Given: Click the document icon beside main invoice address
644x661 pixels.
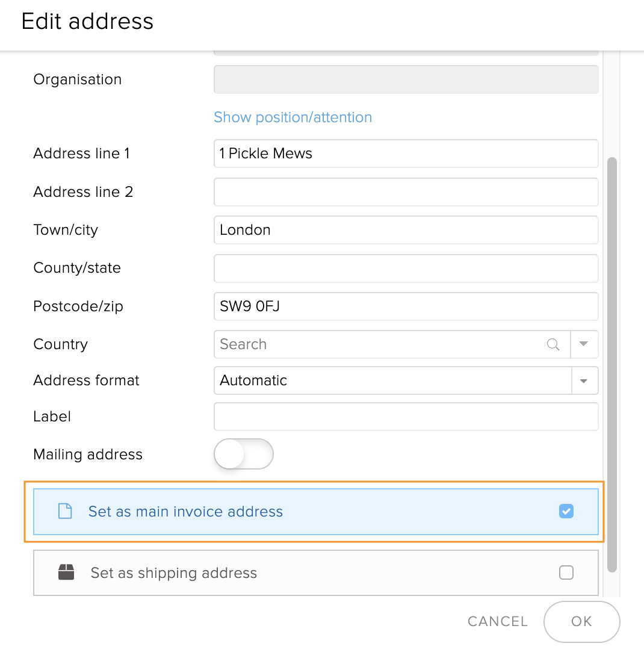Looking at the screenshot, I should tap(64, 512).
